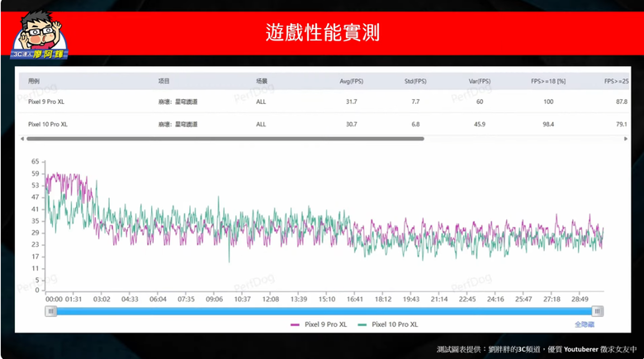Click the blue timeline range bar
The width and height of the screenshot is (644, 359).
pyautogui.click(x=324, y=311)
